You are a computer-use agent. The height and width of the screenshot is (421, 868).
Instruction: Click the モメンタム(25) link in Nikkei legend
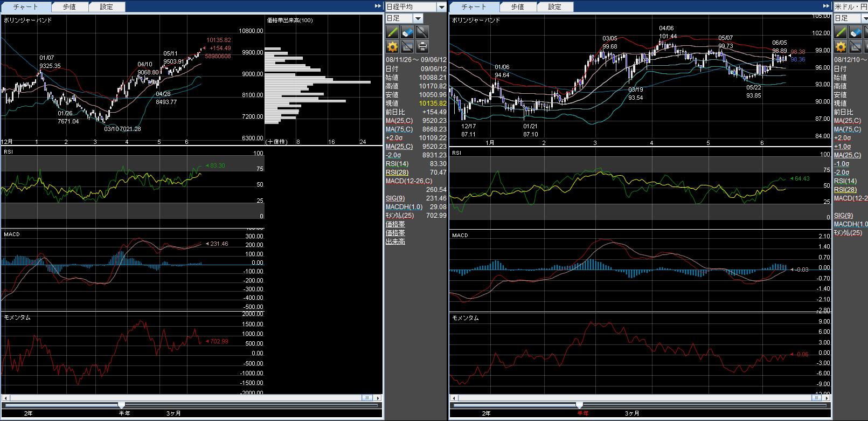click(x=400, y=216)
